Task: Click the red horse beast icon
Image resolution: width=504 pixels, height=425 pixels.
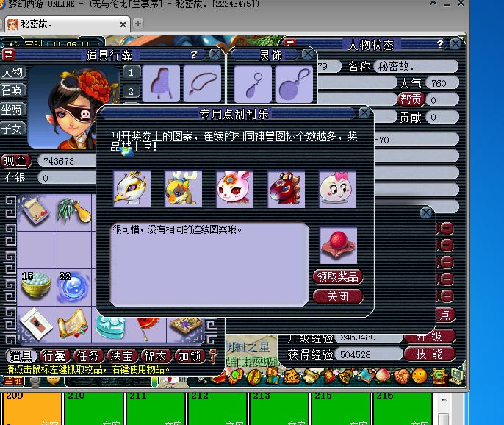Action: pos(286,189)
